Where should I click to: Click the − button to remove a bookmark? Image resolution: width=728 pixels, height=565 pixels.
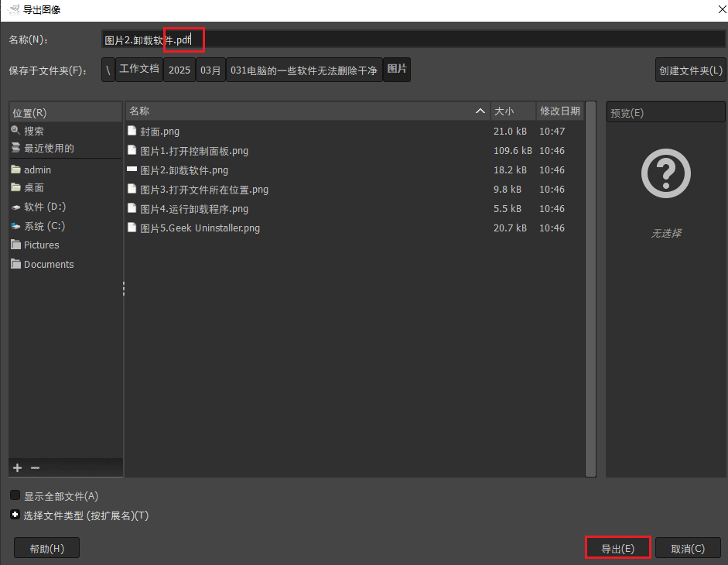pos(36,467)
